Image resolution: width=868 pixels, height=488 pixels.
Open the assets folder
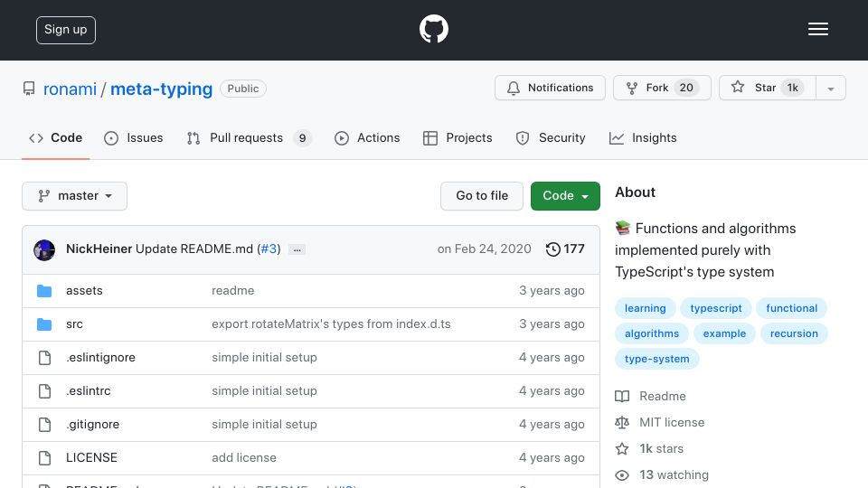click(x=84, y=290)
